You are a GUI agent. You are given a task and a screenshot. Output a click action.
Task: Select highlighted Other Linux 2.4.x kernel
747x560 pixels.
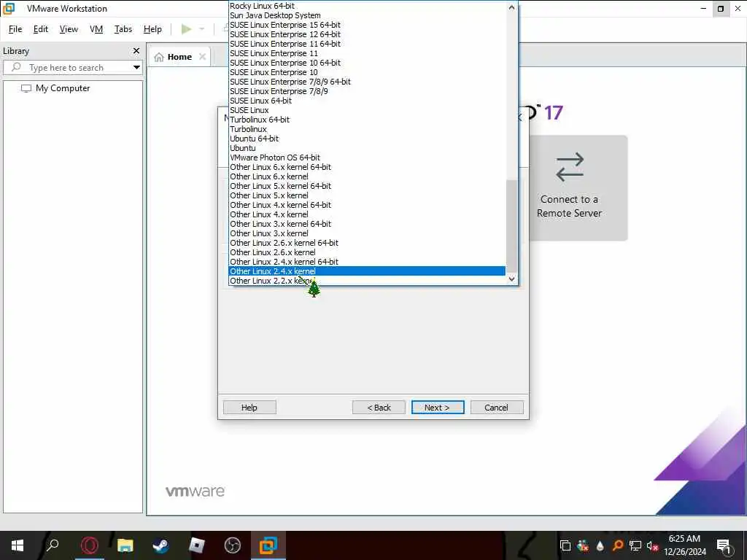tap(367, 271)
